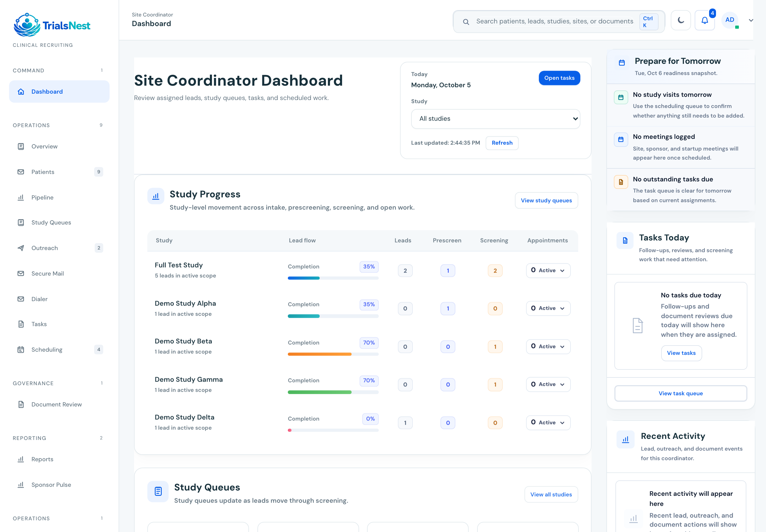This screenshot has width=766, height=532.
Task: Open notifications bell icon
Action: tap(704, 20)
